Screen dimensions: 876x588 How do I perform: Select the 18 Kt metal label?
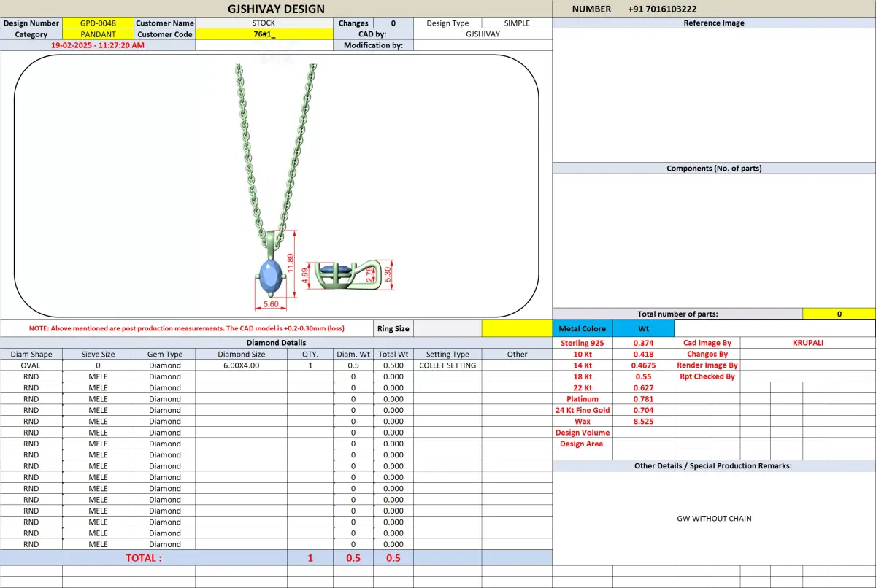click(x=583, y=376)
